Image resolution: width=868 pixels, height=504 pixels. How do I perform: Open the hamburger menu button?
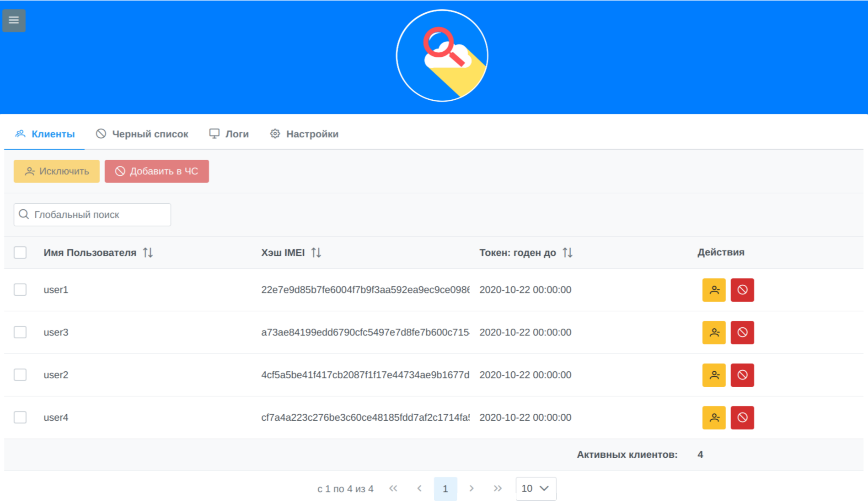(14, 20)
